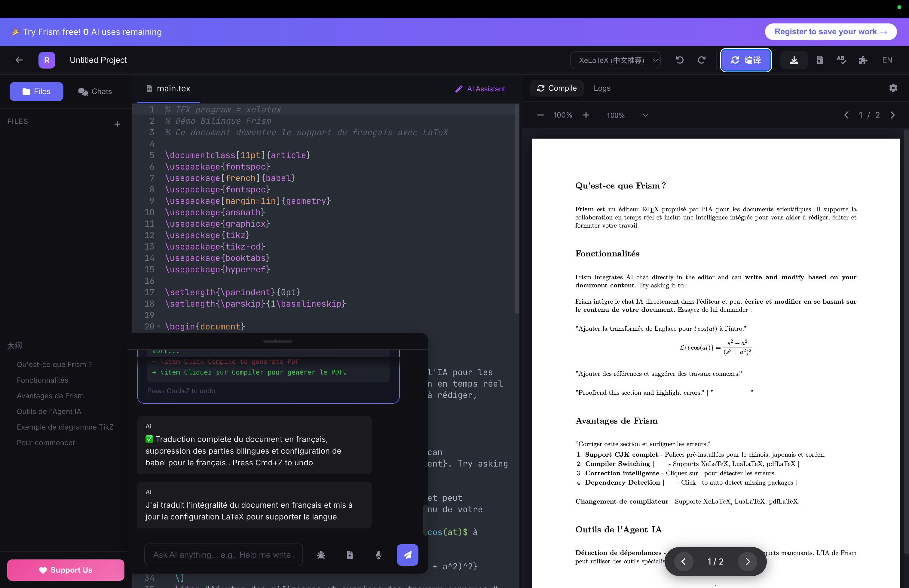This screenshot has width=909, height=588.
Task: Open the spell check icon
Action: pos(841,60)
